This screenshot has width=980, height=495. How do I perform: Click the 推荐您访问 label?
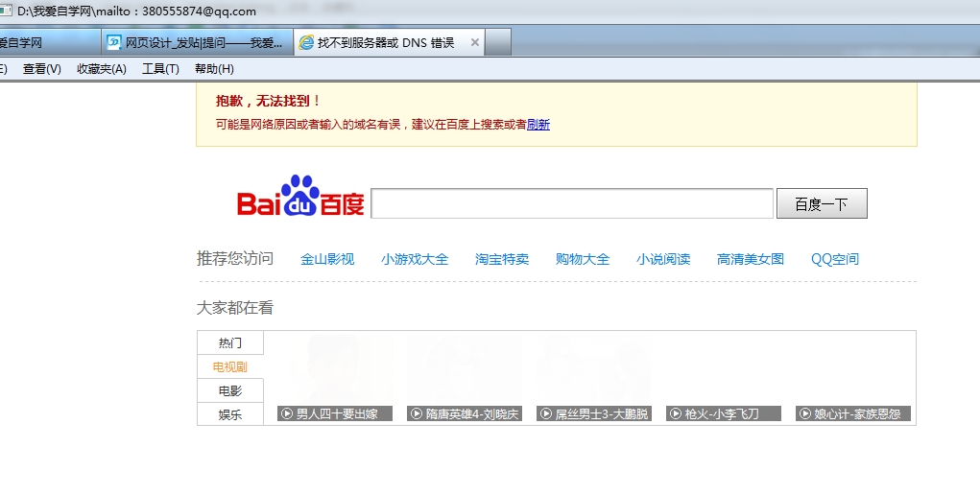[x=235, y=258]
